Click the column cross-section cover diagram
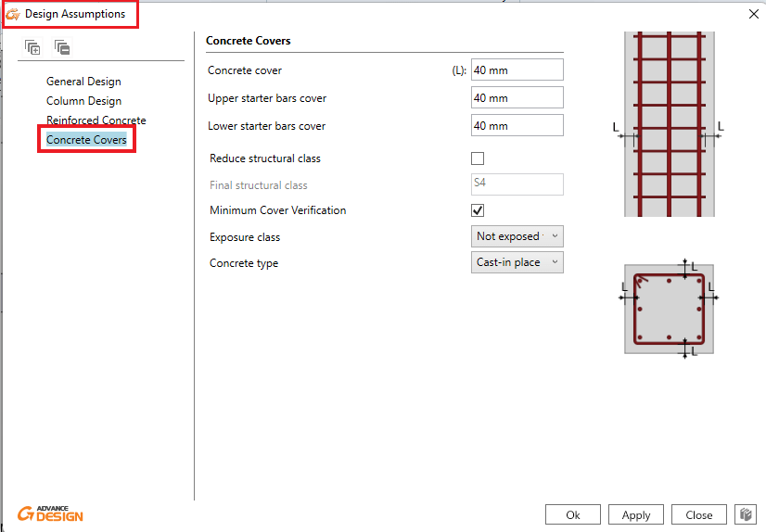Viewport: 766px width, 532px height. 670,309
